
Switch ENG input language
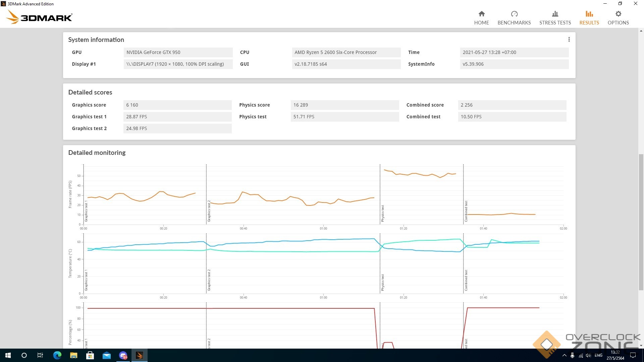598,355
